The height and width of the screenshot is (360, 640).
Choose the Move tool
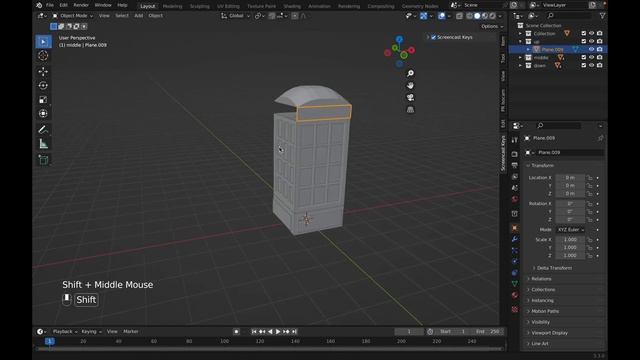tap(43, 71)
